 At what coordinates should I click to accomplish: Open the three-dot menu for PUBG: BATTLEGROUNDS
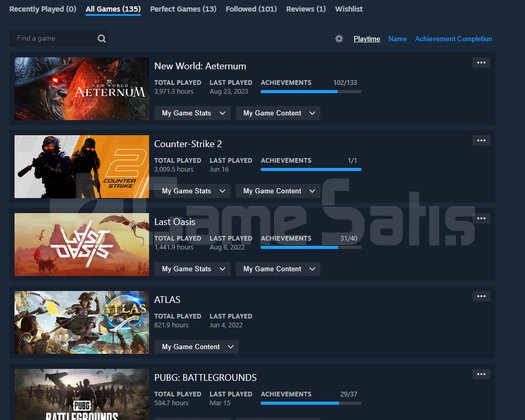pyautogui.click(x=481, y=374)
